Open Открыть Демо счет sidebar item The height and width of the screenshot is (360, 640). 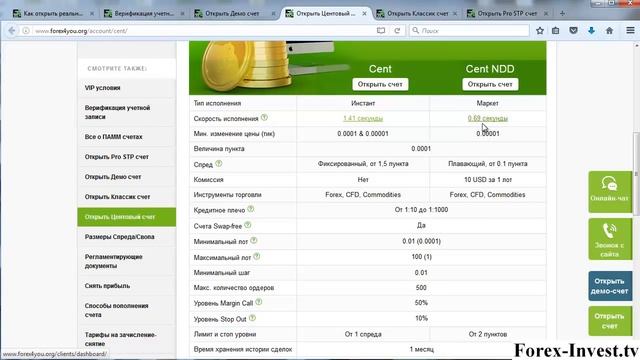click(x=127, y=177)
